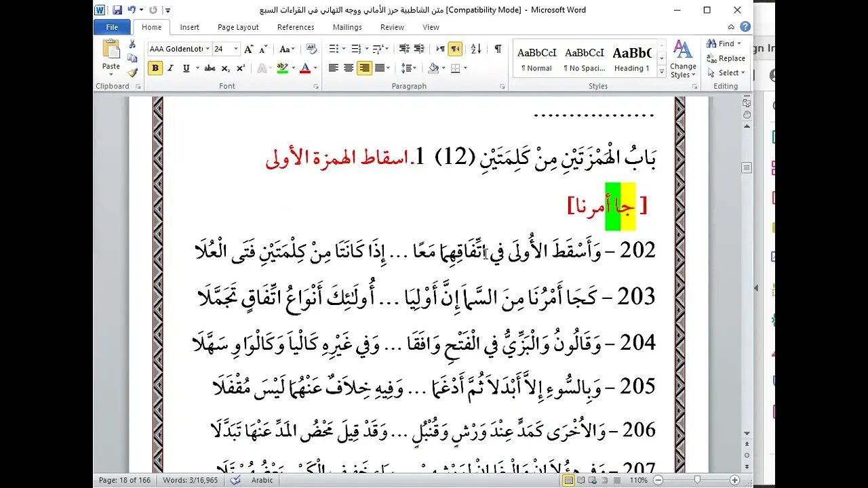Apply the No Spacing style

pyautogui.click(x=585, y=58)
